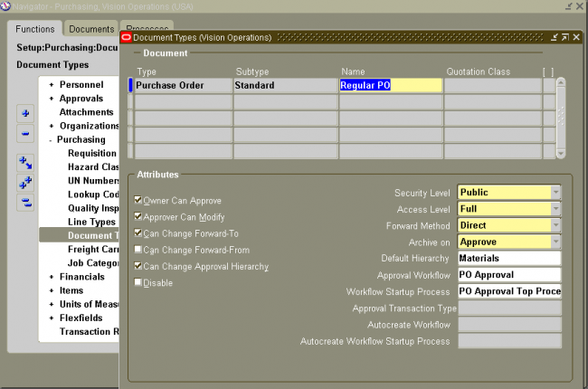Select Job Categories tree item
Screen dimensions: 588x389
[93, 263]
